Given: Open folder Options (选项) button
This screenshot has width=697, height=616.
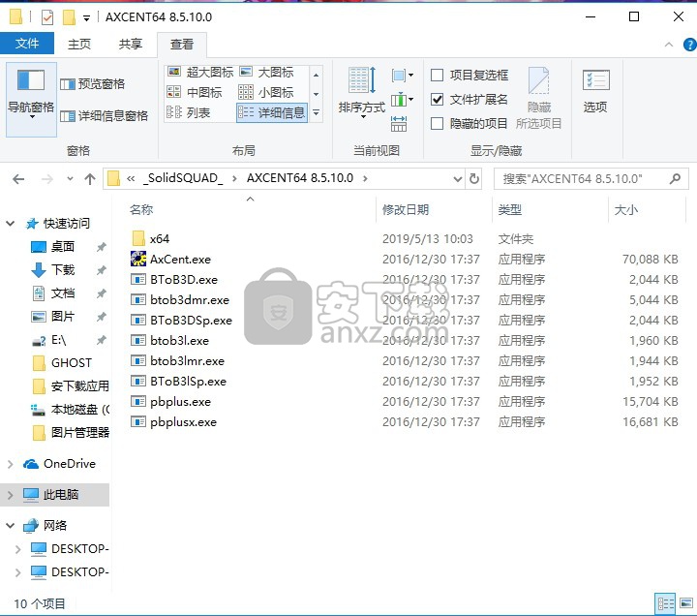Looking at the screenshot, I should coord(595,92).
